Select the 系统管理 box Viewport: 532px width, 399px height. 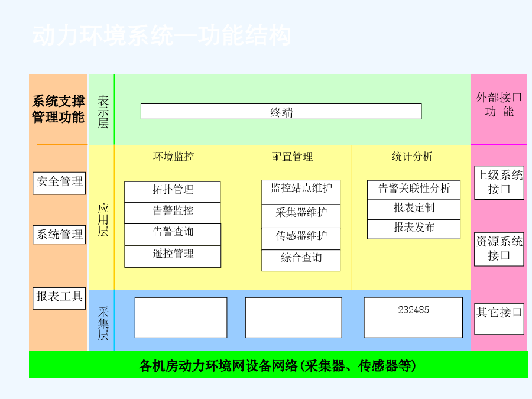pyautogui.click(x=59, y=235)
